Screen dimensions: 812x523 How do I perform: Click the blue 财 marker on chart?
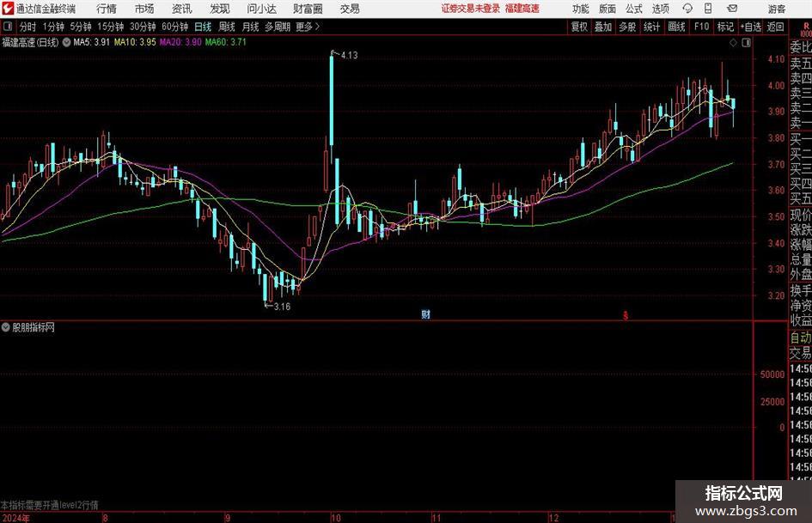point(425,313)
